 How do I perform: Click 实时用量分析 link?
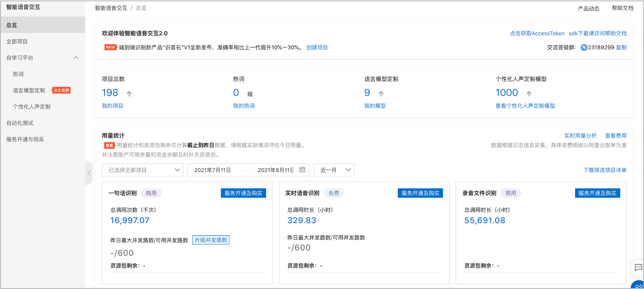tap(580, 136)
